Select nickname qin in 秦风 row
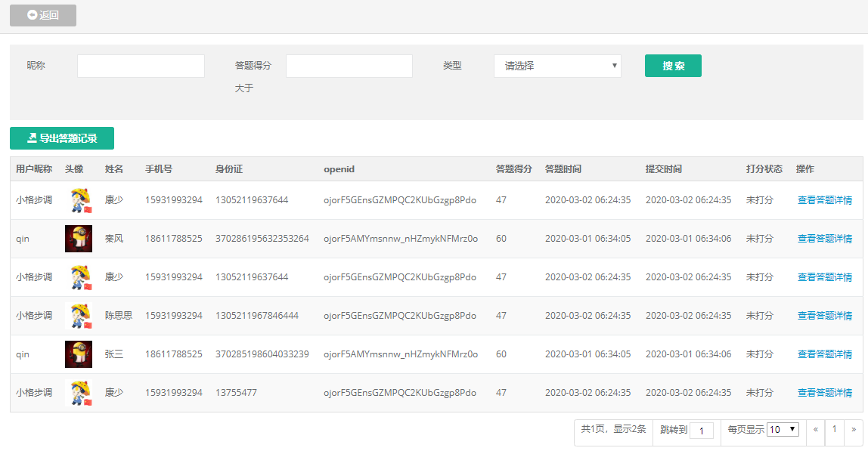The width and height of the screenshot is (868, 451). 22,239
